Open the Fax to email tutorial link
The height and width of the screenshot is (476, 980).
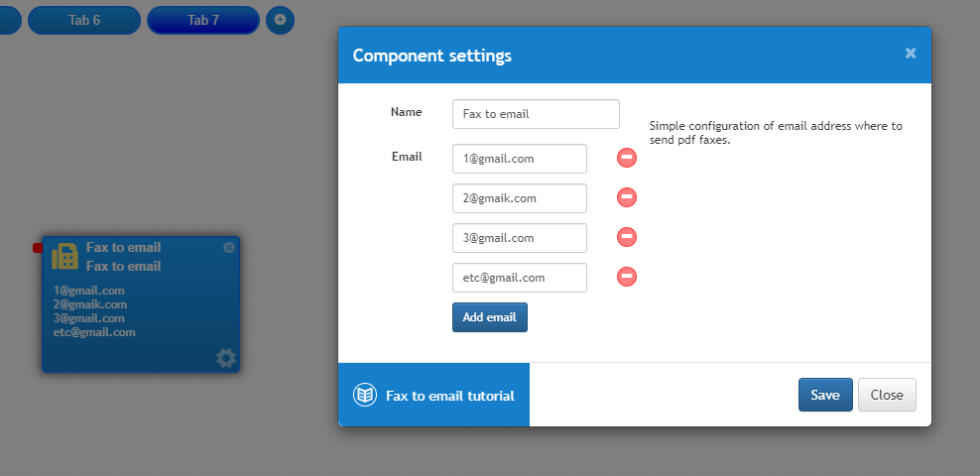[x=450, y=396]
